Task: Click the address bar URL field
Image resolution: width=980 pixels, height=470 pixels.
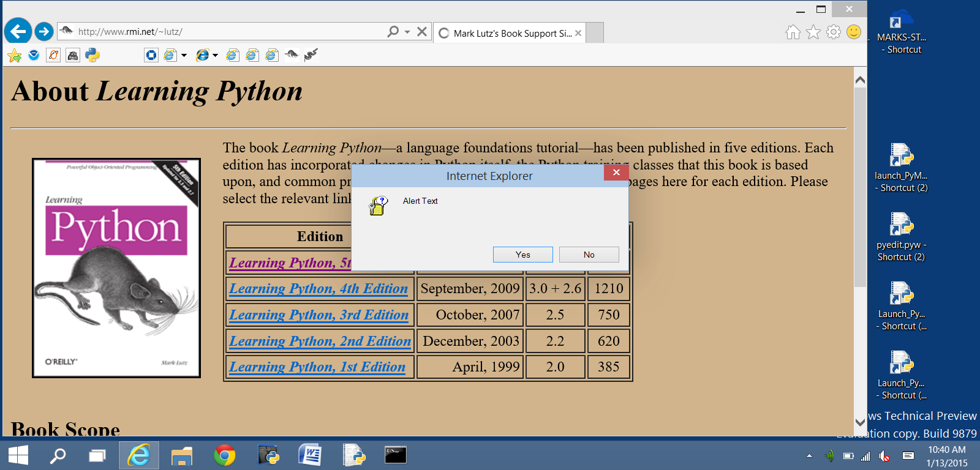Action: coord(227,32)
